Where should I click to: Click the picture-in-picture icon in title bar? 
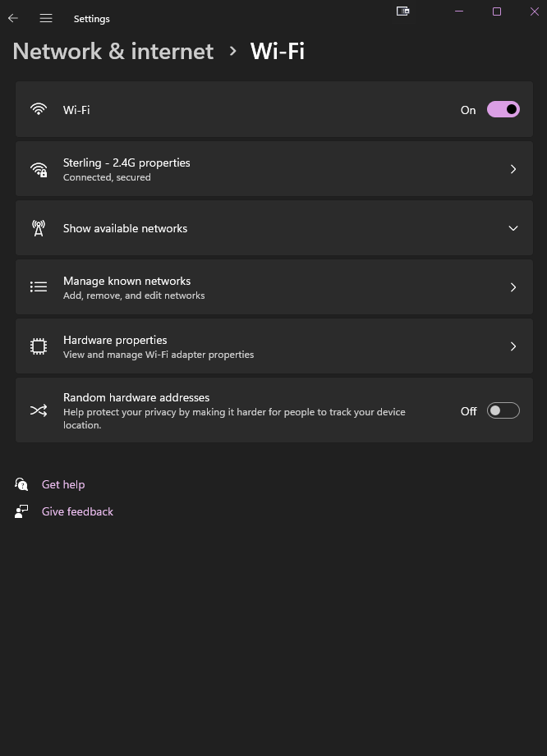402,11
